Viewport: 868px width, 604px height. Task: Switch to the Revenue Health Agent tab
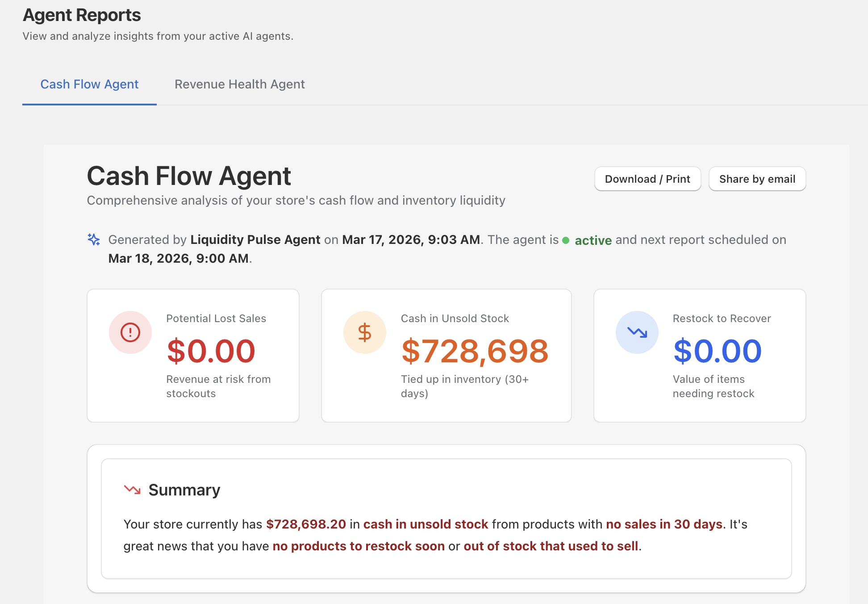239,84
